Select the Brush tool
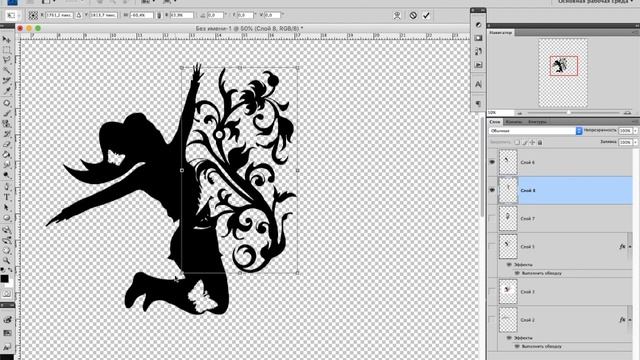 (6, 113)
